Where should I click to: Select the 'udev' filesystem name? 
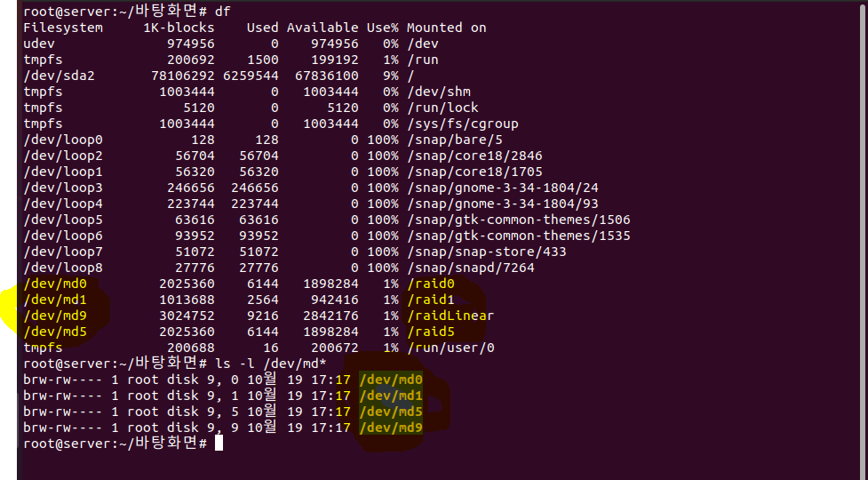pos(39,44)
